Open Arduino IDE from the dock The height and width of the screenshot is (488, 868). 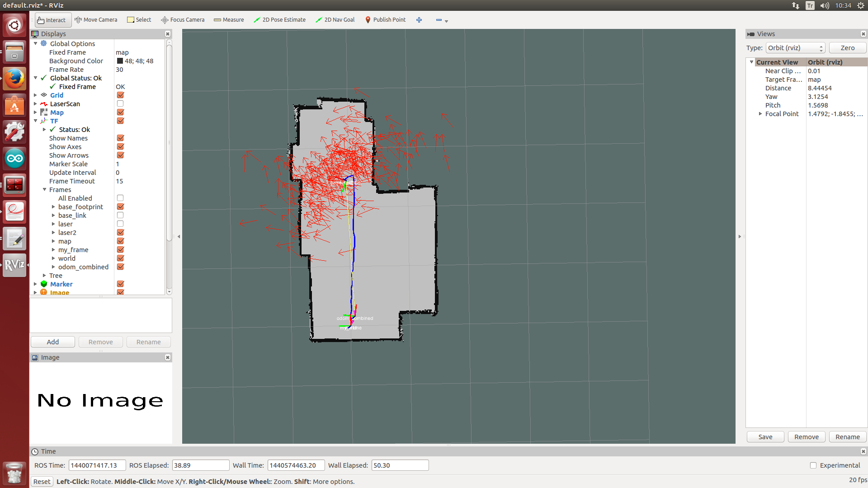tap(14, 159)
